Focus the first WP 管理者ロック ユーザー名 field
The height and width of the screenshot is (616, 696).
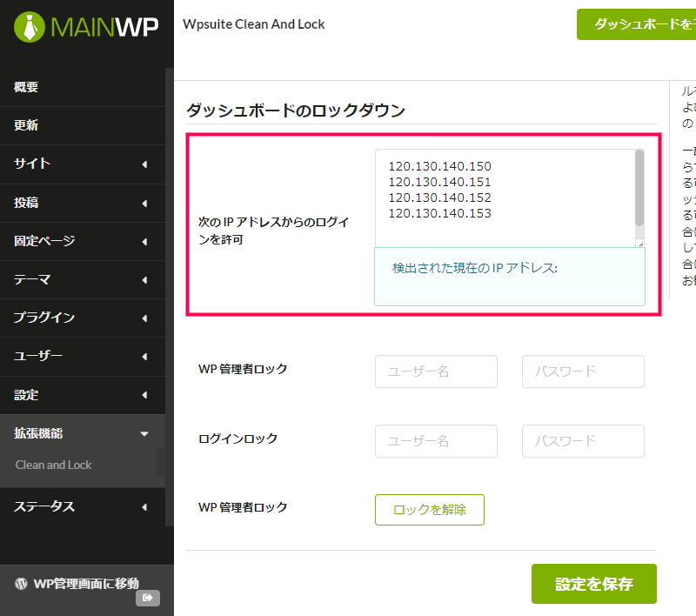436,372
